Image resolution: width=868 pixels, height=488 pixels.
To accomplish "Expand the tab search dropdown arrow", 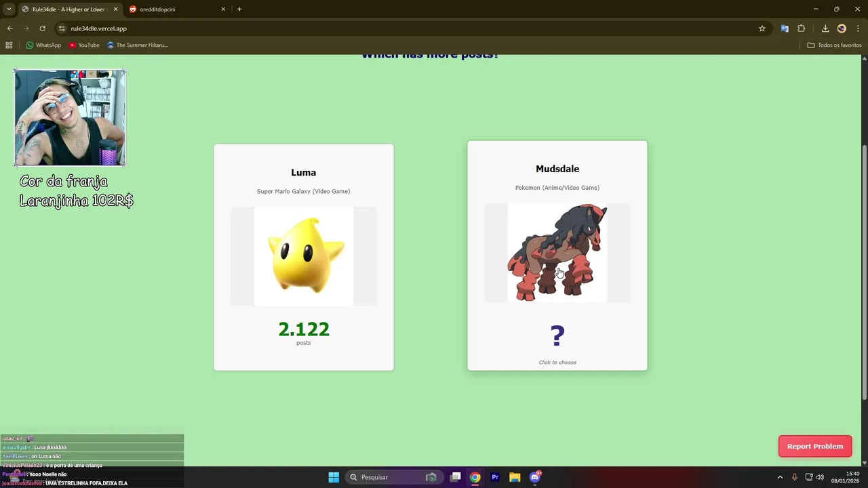I will point(9,9).
